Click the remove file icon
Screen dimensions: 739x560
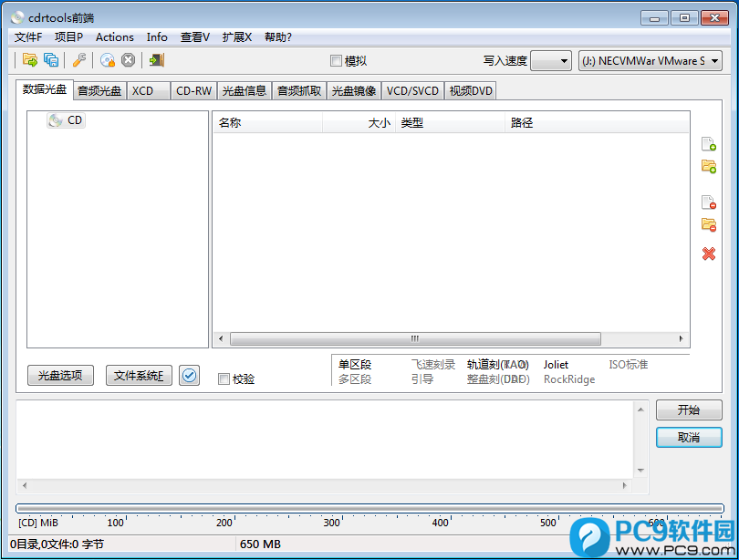[x=708, y=202]
